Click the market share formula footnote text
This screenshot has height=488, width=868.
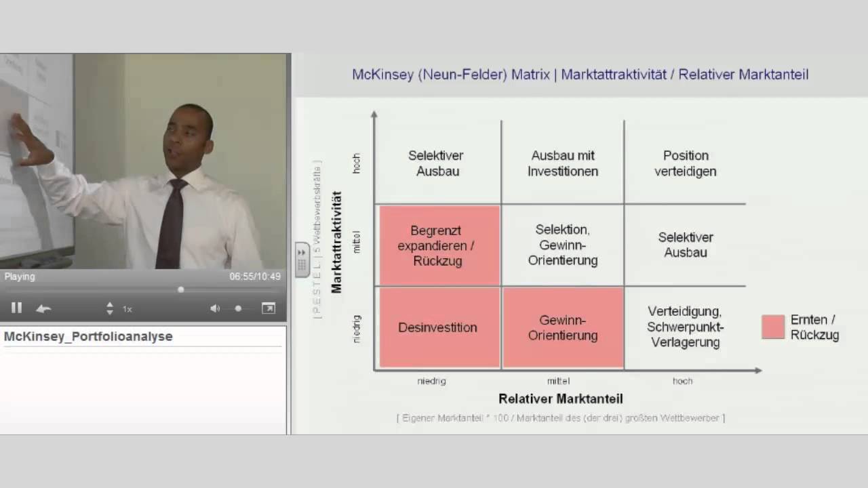pos(561,418)
